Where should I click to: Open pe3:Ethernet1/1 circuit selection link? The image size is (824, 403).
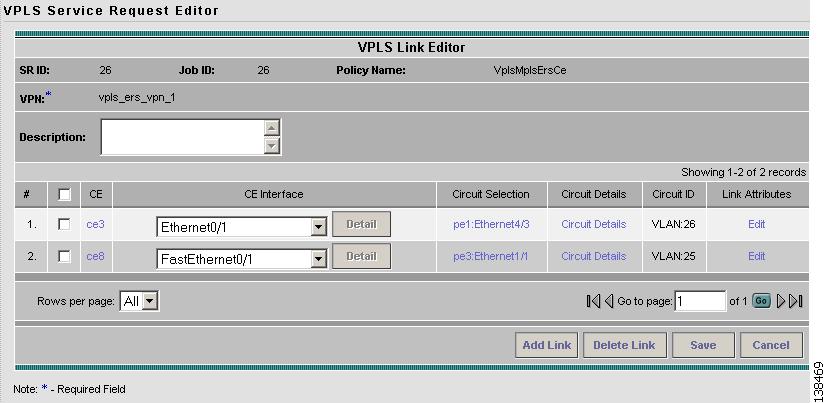(x=491, y=256)
